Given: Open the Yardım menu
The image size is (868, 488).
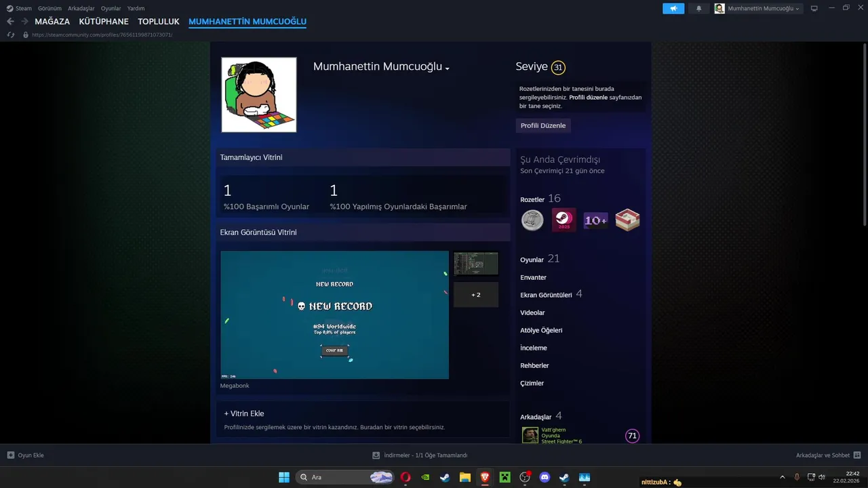Looking at the screenshot, I should coord(136,8).
